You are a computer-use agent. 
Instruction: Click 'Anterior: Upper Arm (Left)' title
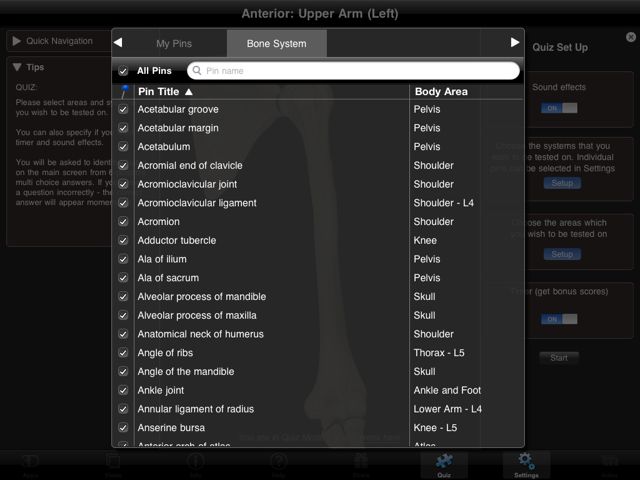320,13
